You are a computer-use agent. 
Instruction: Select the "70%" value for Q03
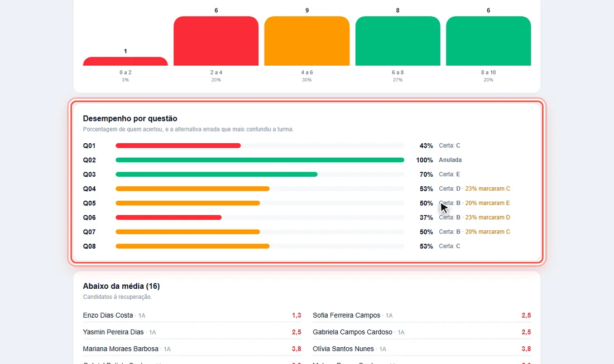pos(426,174)
